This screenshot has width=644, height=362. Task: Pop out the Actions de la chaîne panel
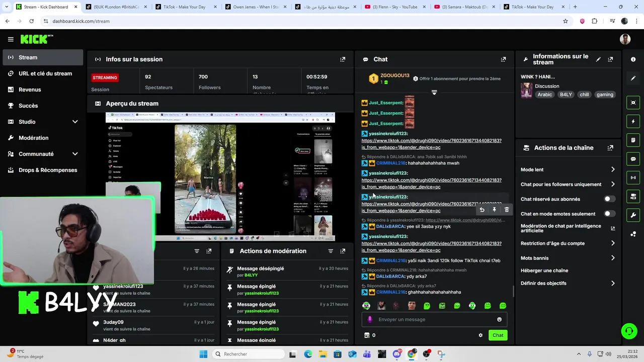tap(610, 148)
